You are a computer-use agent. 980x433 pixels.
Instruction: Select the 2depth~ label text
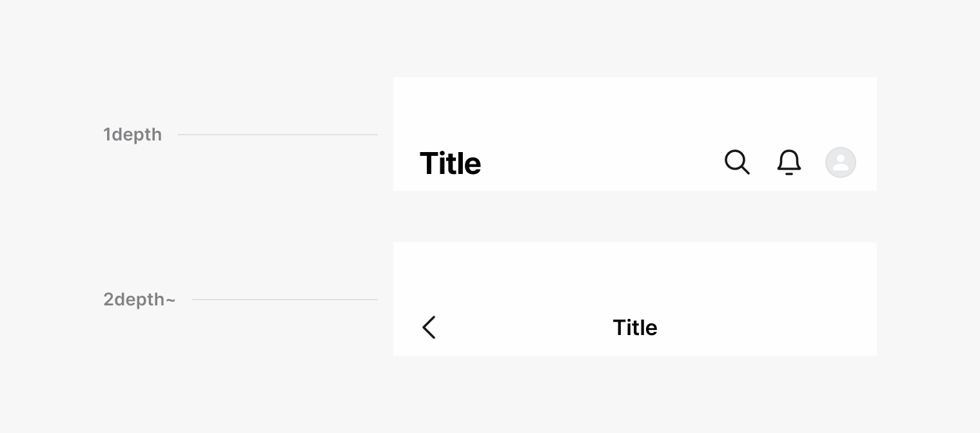(x=139, y=300)
